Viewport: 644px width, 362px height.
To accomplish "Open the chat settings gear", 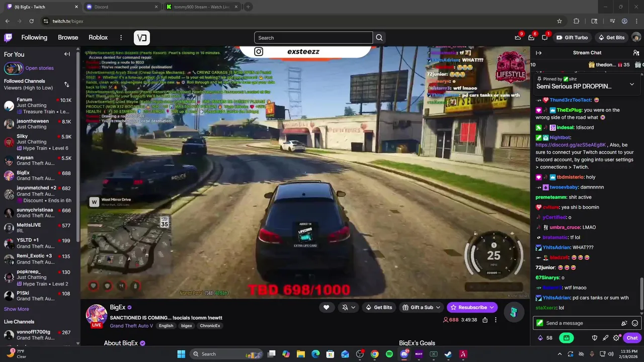I will click(x=616, y=338).
